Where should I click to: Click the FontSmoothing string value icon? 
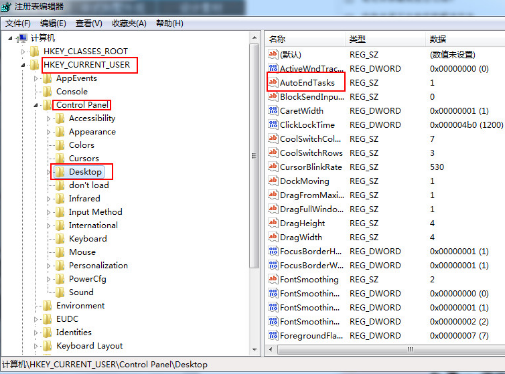click(273, 279)
